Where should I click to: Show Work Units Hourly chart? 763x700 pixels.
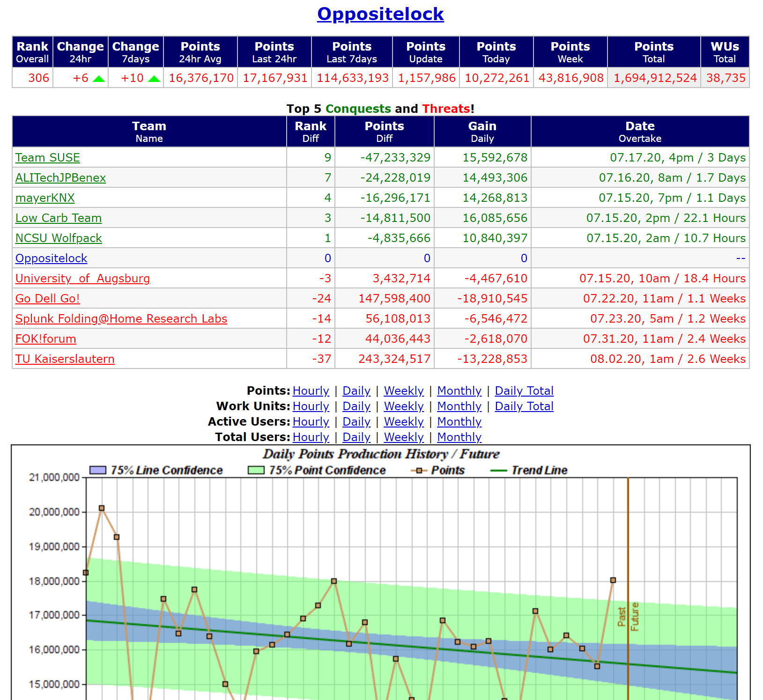tap(311, 406)
